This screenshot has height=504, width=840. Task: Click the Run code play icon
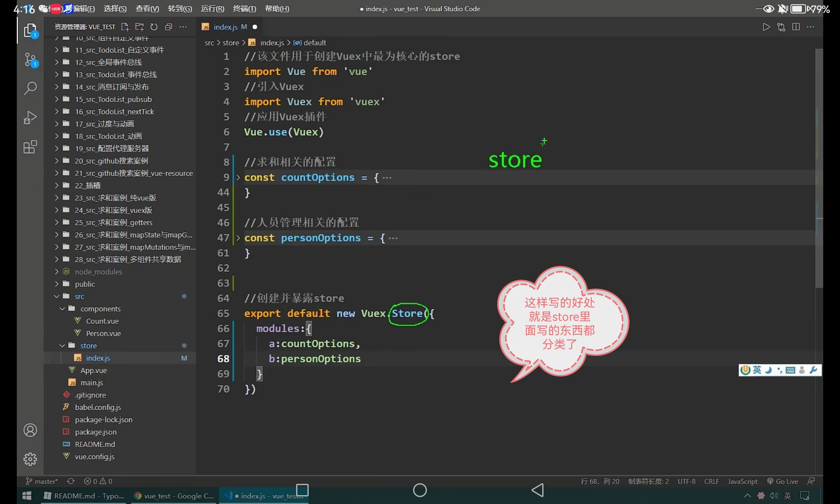point(766,27)
